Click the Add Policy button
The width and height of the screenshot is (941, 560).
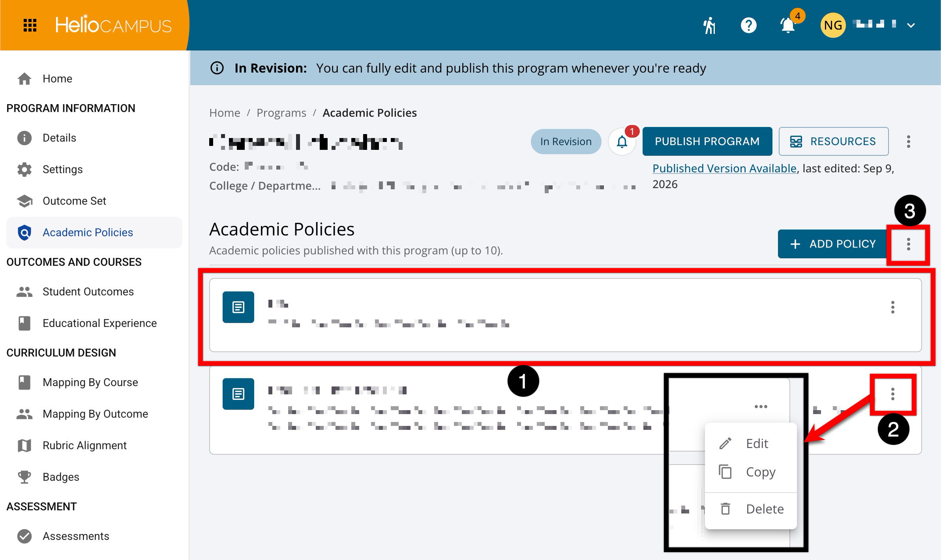click(833, 244)
